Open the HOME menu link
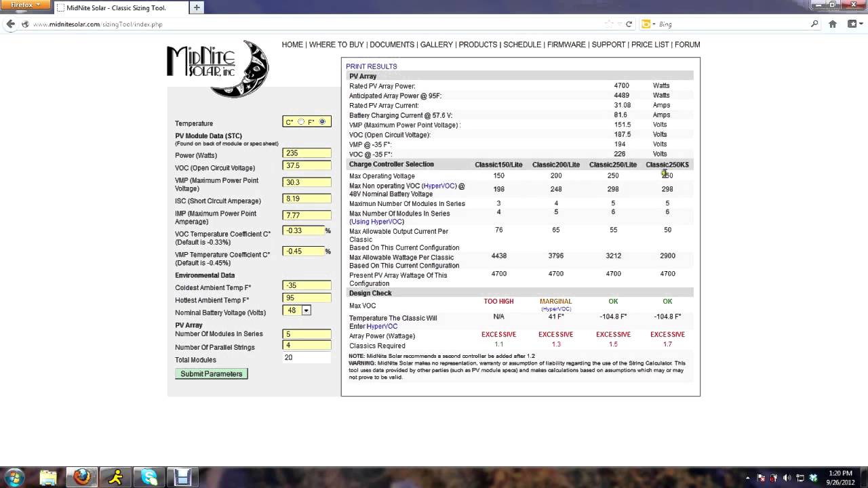 point(292,45)
